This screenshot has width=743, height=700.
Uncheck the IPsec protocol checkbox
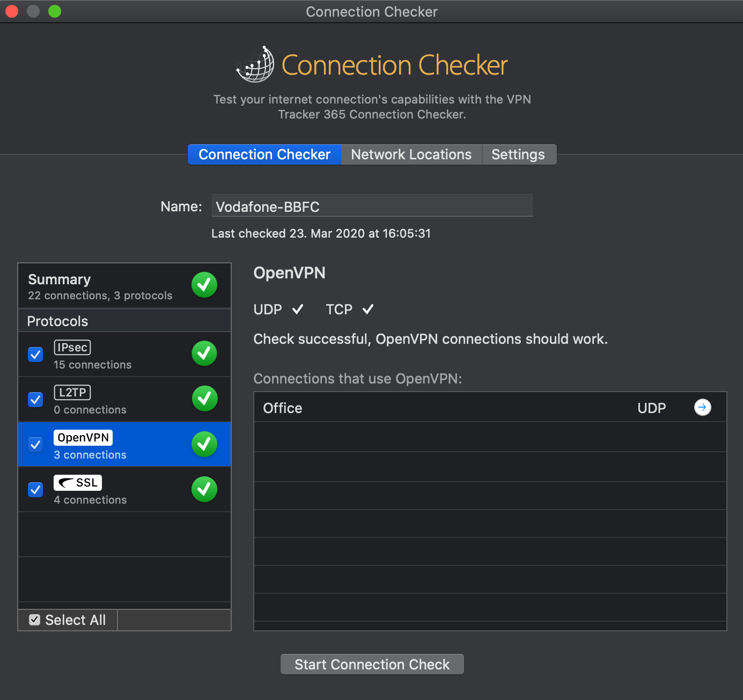(x=35, y=354)
